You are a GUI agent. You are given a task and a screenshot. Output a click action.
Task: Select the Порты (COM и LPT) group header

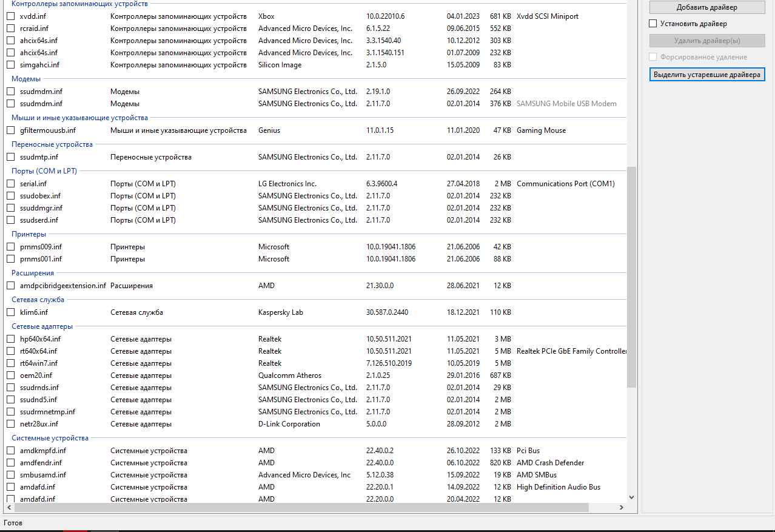click(x=44, y=171)
